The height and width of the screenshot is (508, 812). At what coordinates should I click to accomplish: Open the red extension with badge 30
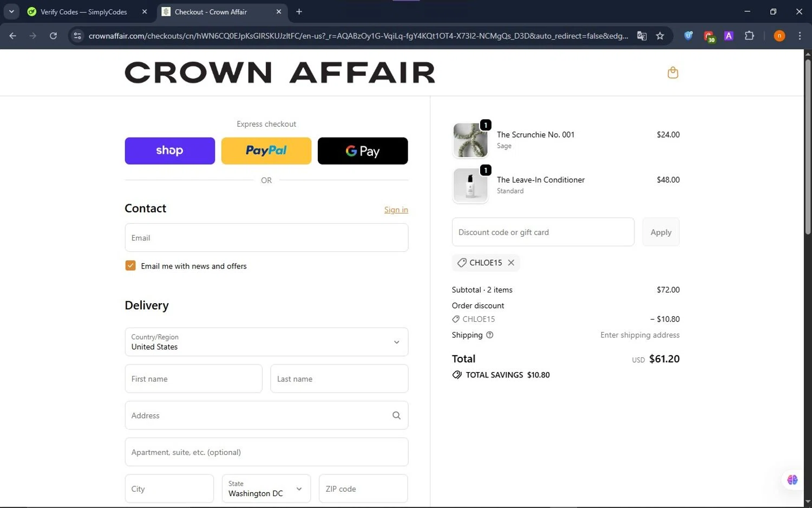click(709, 36)
